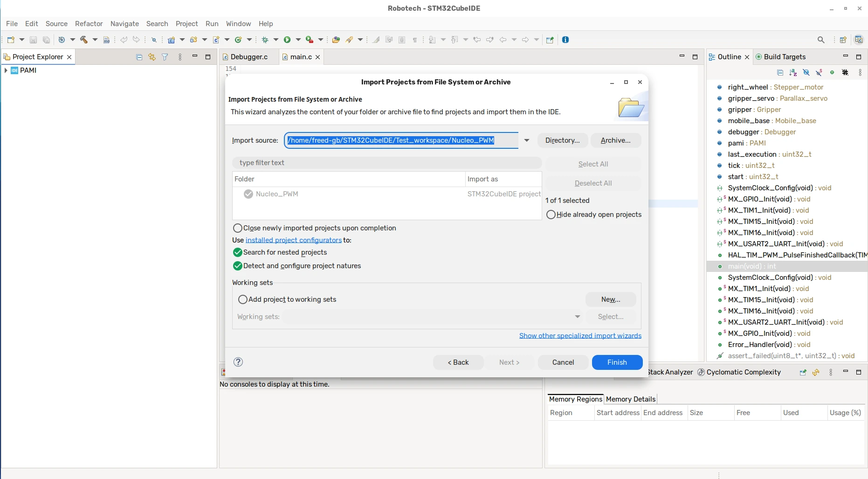Click the New... working set button
868x479 pixels.
(x=611, y=299)
